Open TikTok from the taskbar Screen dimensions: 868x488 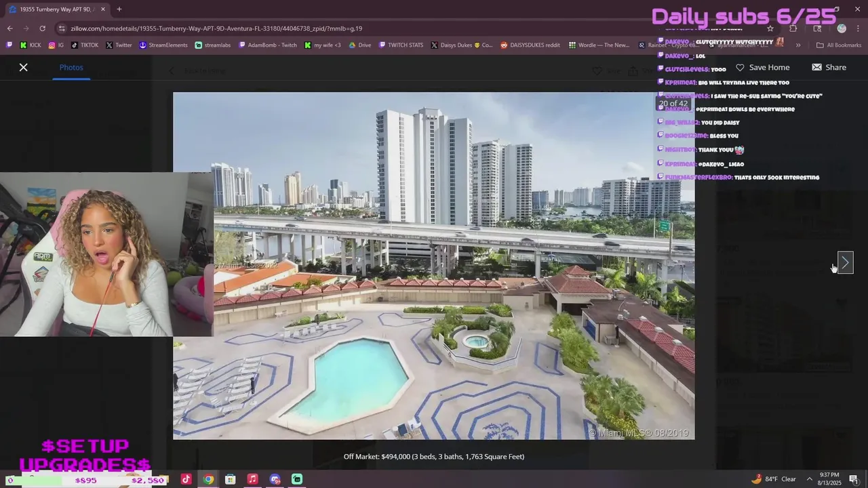[186, 479]
